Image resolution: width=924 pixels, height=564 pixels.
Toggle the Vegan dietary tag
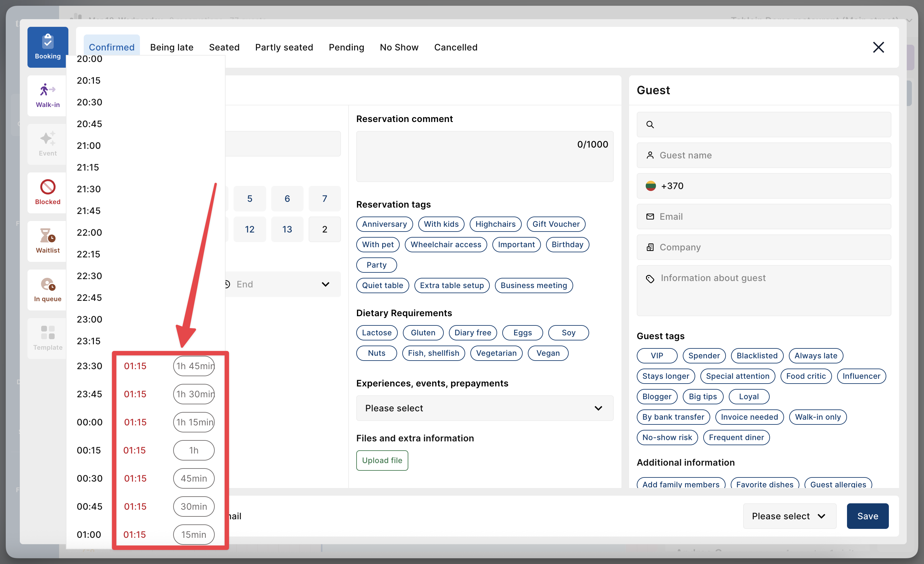point(548,353)
